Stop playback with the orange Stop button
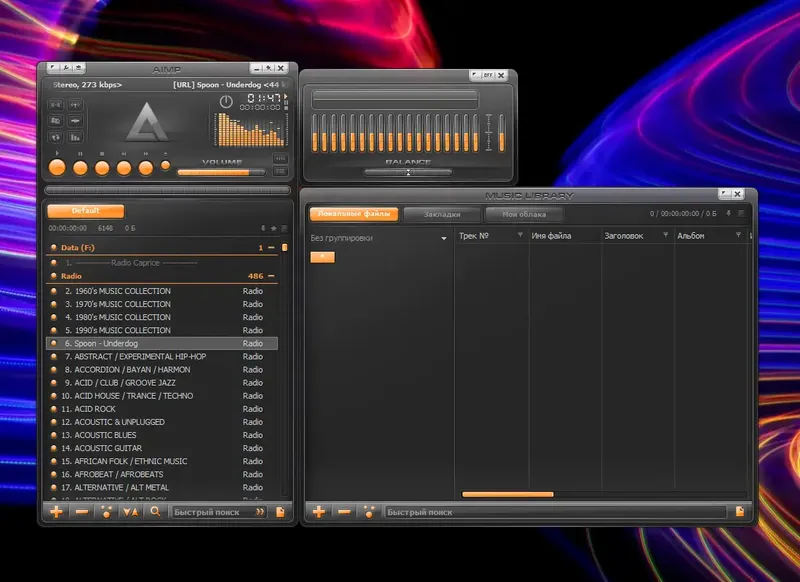This screenshot has height=582, width=800. pyautogui.click(x=102, y=168)
